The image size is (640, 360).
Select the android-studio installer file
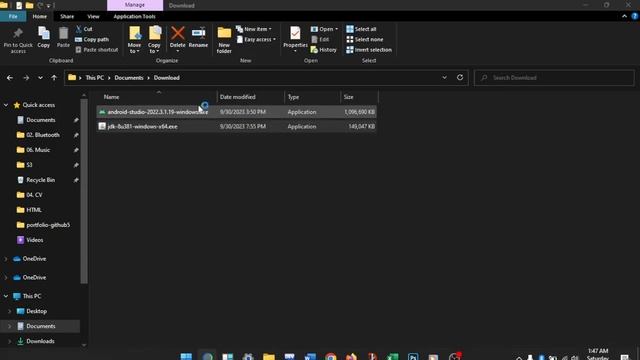237,112
